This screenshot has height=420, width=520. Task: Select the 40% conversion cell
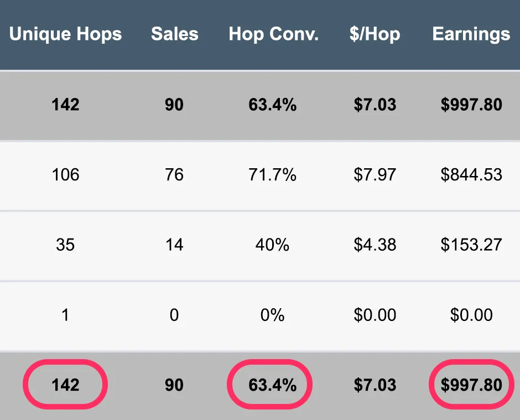(272, 245)
